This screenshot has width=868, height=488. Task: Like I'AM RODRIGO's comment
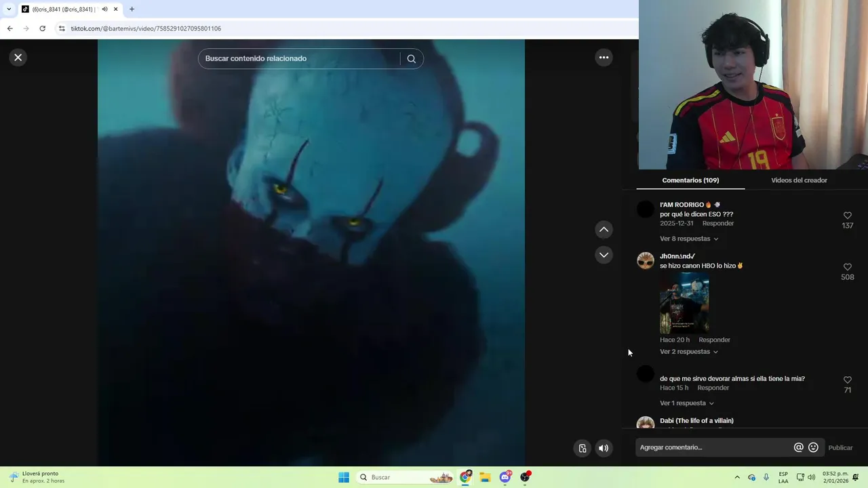[x=847, y=216]
